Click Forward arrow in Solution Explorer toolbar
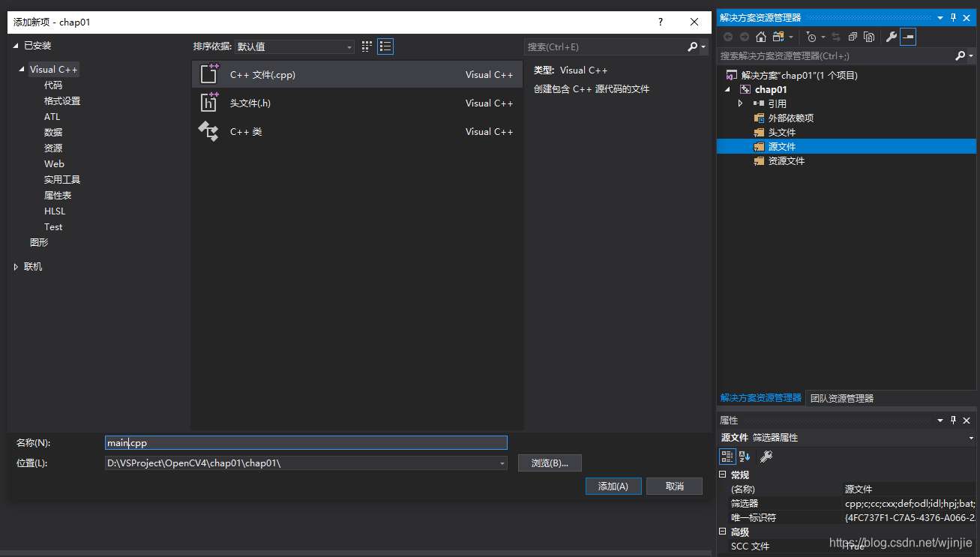The image size is (980, 557). pyautogui.click(x=745, y=37)
